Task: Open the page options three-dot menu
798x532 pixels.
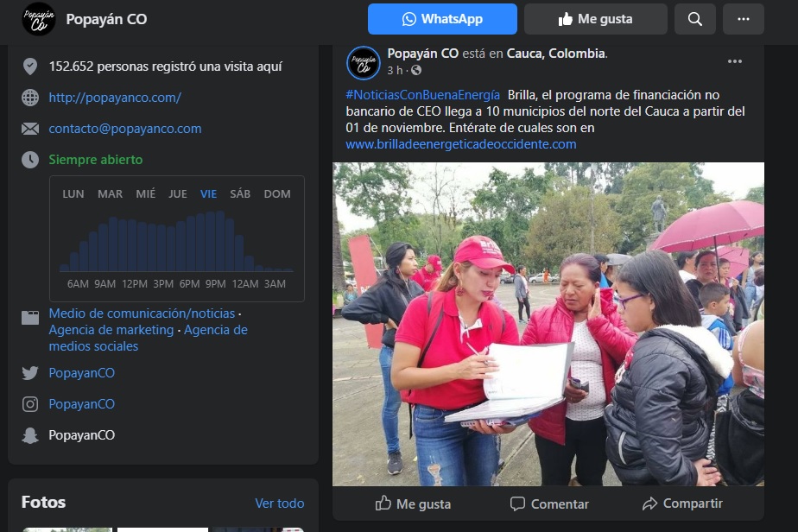Action: 744,19
